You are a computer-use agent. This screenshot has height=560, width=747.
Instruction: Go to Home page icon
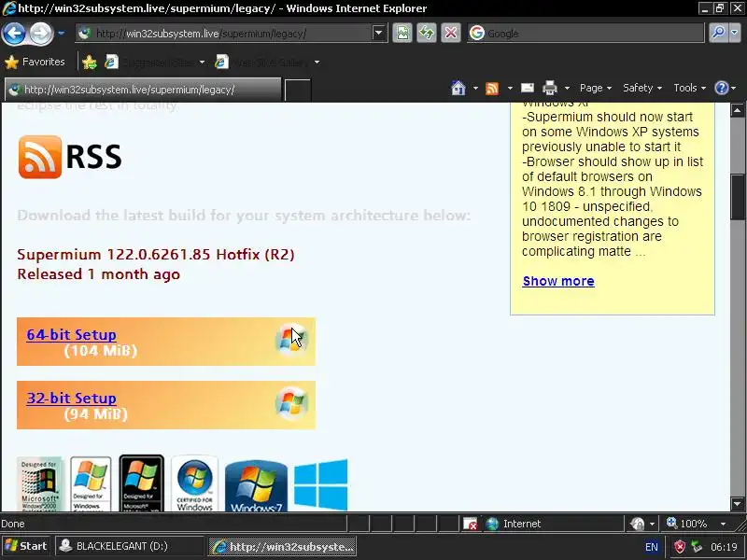(x=458, y=88)
